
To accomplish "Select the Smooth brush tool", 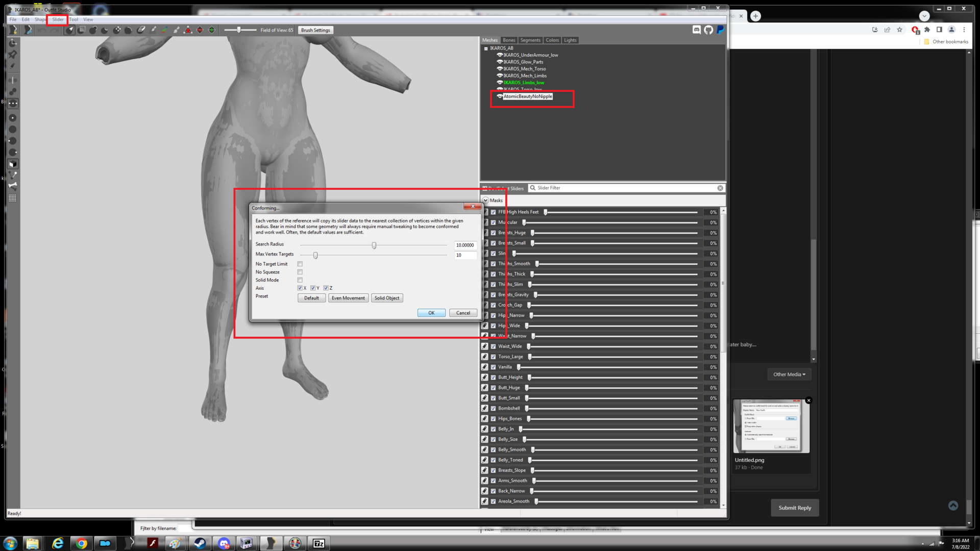I will click(x=129, y=30).
